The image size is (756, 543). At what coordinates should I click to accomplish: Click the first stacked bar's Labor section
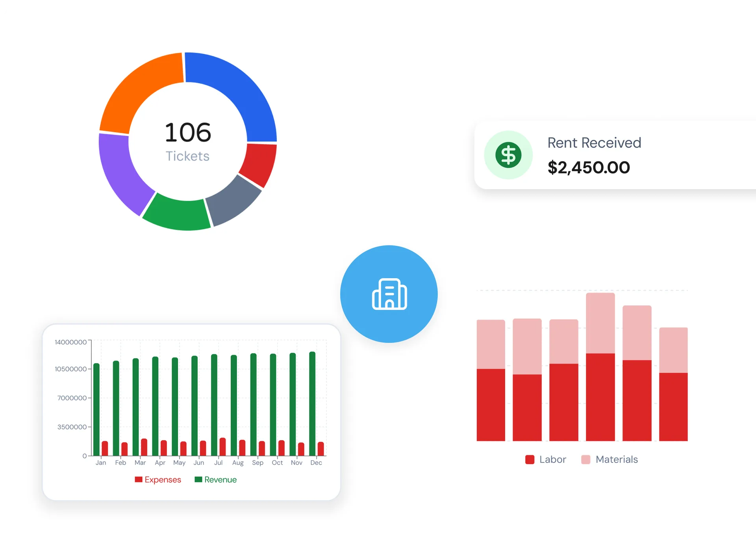pyautogui.click(x=491, y=405)
